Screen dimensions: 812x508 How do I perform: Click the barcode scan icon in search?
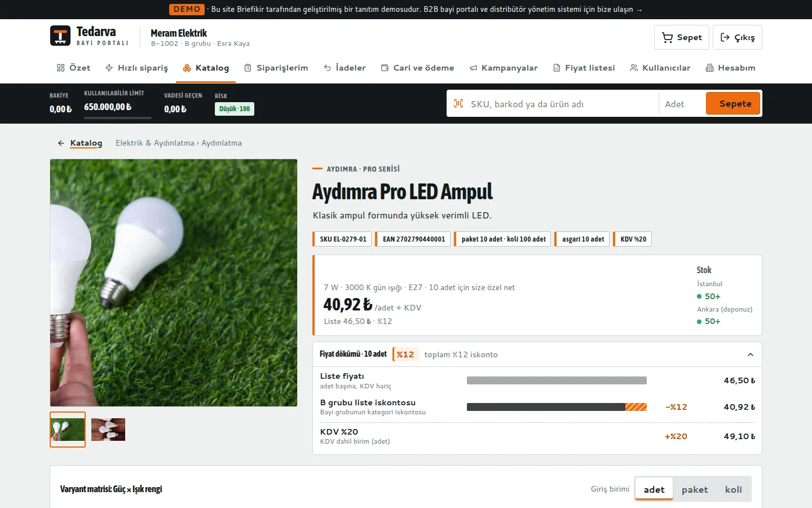(x=458, y=103)
